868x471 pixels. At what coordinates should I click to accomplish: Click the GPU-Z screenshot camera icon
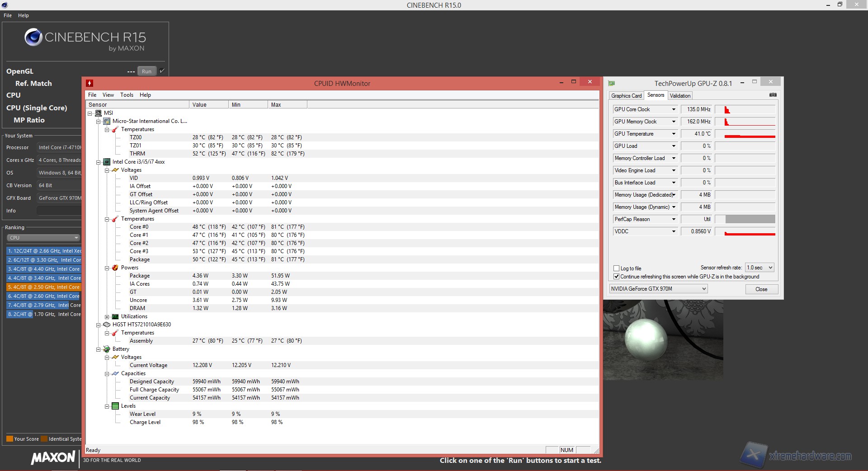coord(773,95)
